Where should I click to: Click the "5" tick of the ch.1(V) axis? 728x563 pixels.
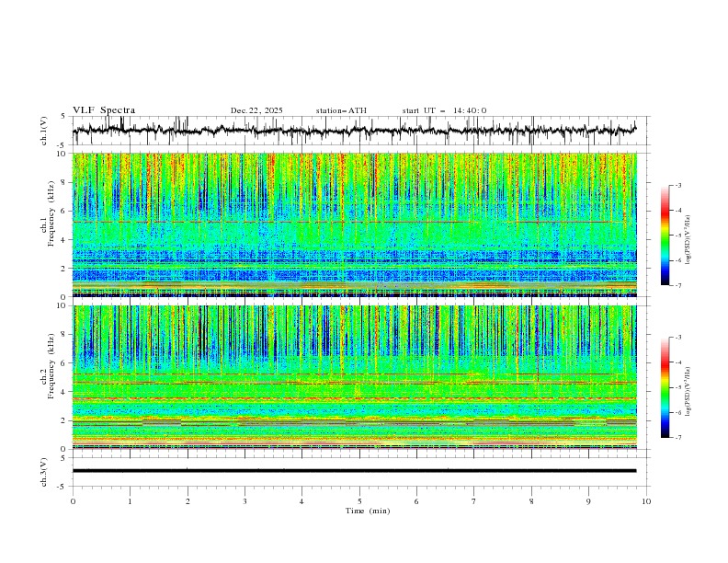[x=63, y=117]
